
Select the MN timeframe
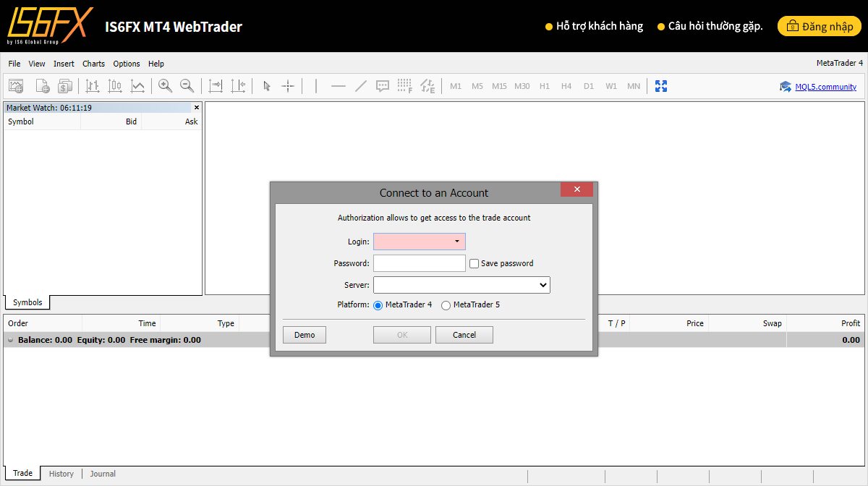[634, 86]
